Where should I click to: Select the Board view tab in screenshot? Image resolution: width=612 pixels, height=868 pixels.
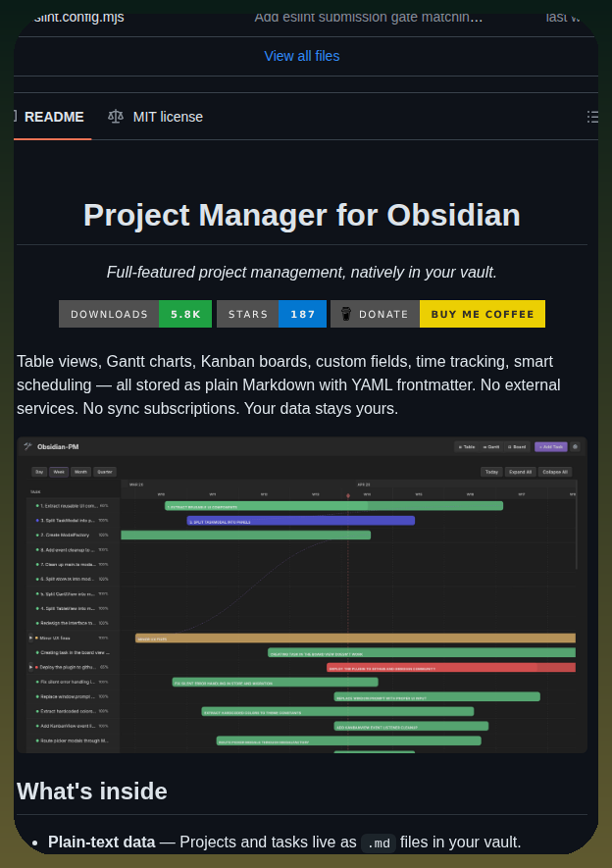(x=517, y=446)
